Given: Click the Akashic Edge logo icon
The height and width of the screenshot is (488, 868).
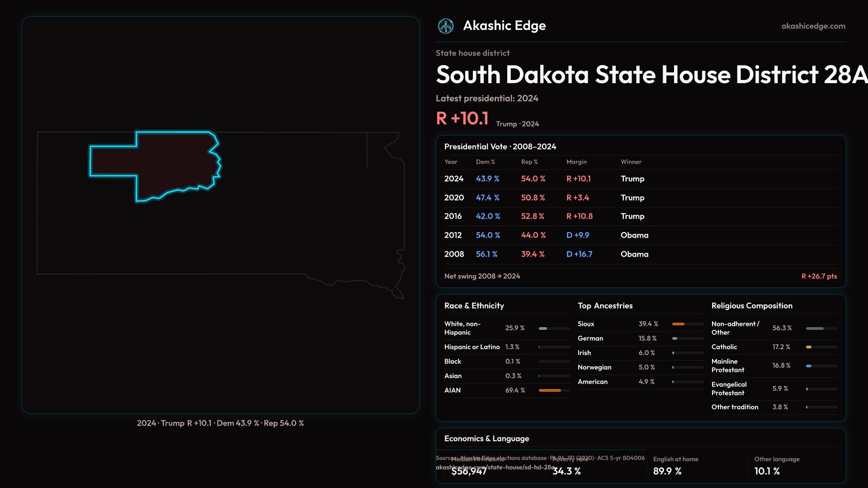Looking at the screenshot, I should [x=446, y=26].
